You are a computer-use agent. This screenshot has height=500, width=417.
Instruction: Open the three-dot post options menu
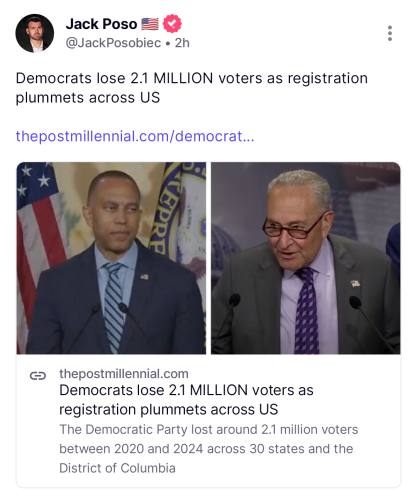click(x=390, y=33)
